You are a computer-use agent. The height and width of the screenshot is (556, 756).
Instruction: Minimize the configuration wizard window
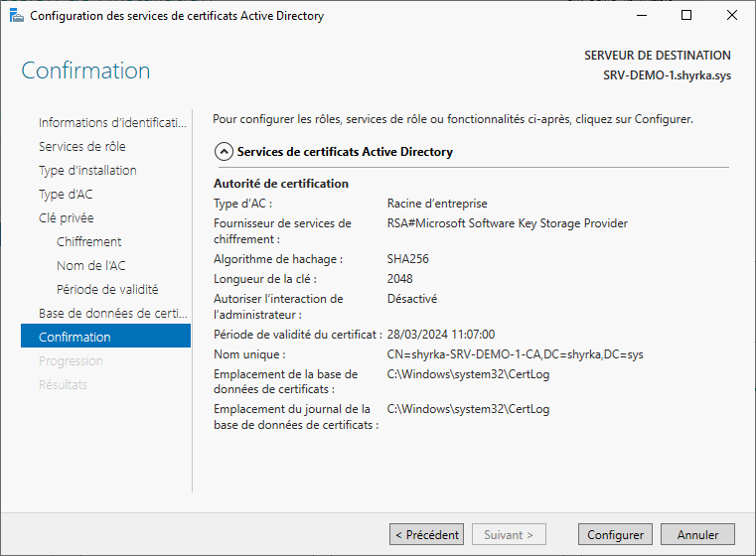coord(641,16)
